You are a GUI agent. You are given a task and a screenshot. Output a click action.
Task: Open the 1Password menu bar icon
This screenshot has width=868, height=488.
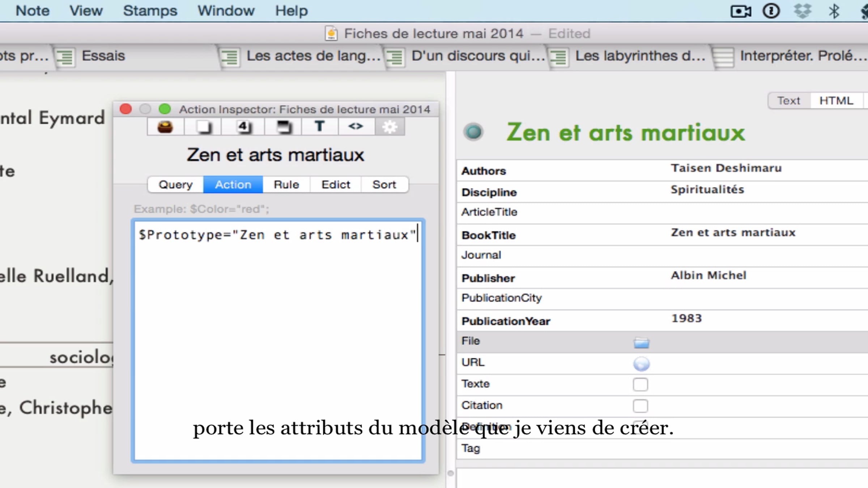[x=771, y=11]
